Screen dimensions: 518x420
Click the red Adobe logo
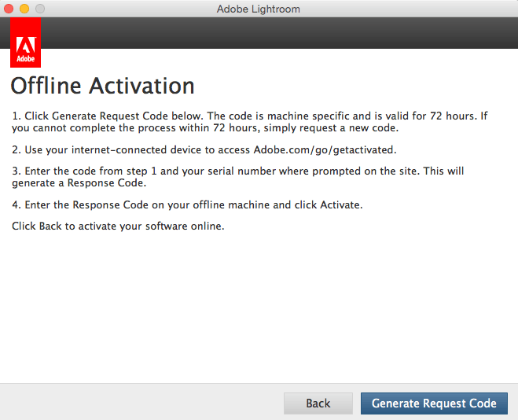[x=27, y=49]
